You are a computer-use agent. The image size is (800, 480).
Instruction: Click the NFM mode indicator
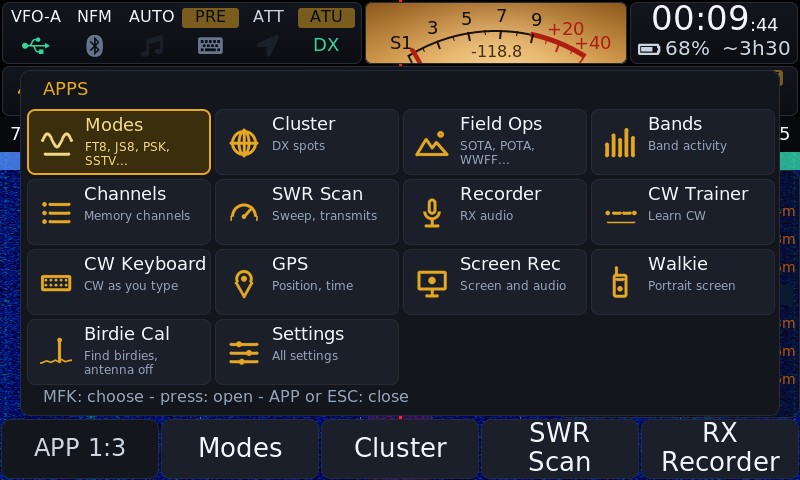click(x=94, y=17)
